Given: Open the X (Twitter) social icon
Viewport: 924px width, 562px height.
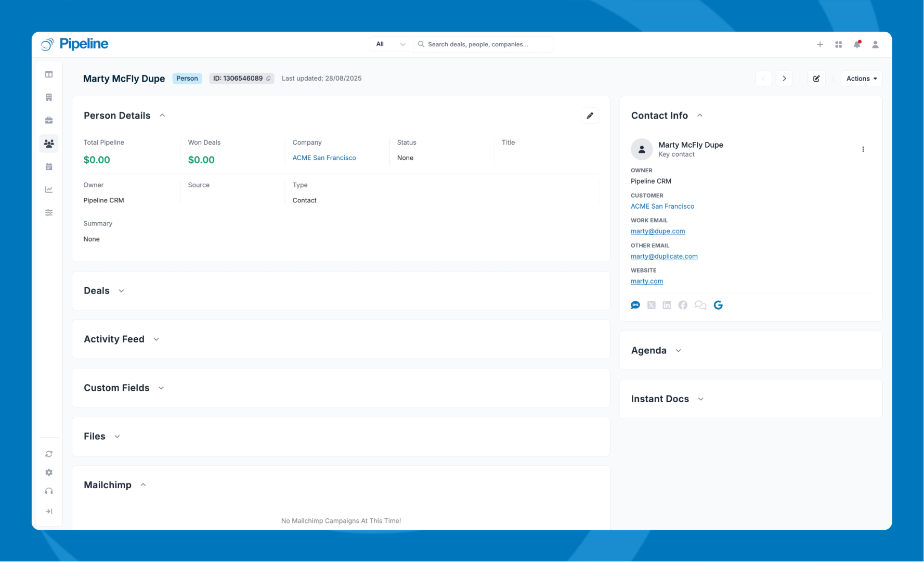Looking at the screenshot, I should click(x=652, y=305).
